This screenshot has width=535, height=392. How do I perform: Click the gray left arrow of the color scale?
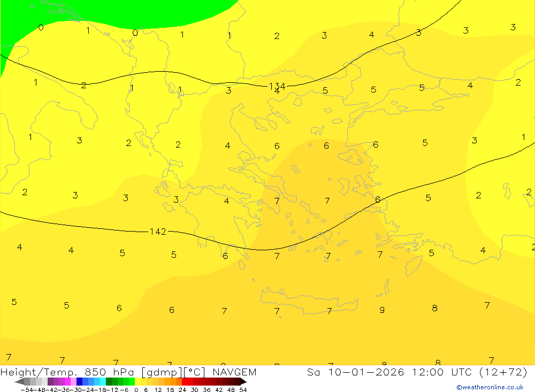point(19,381)
